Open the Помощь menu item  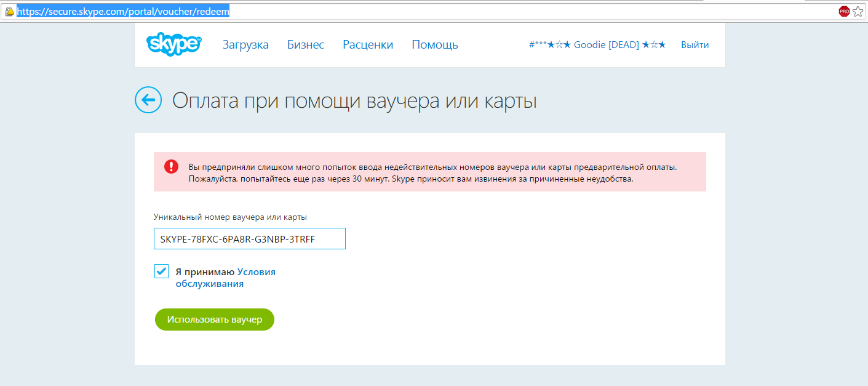click(x=435, y=45)
